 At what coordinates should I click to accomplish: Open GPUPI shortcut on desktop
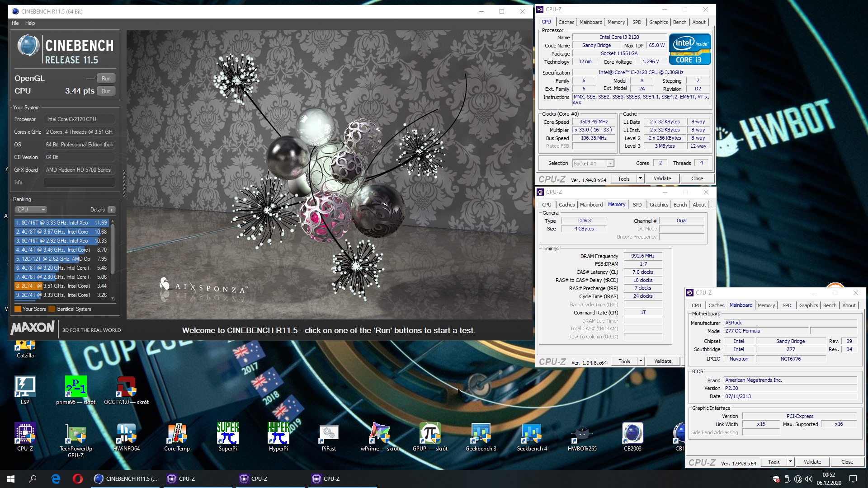click(x=430, y=436)
